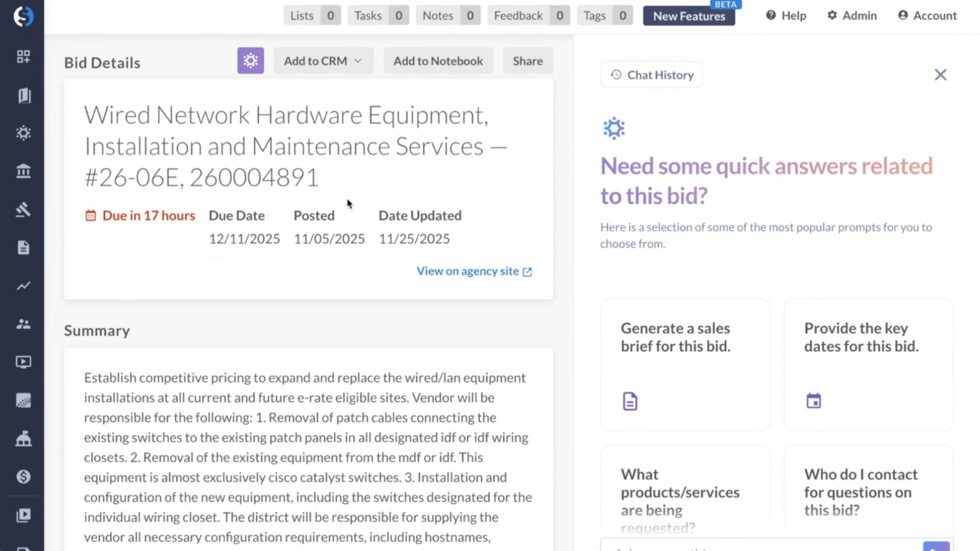Expand the Add to CRM dropdown
Viewport: 980px width, 551px height.
click(x=323, y=61)
